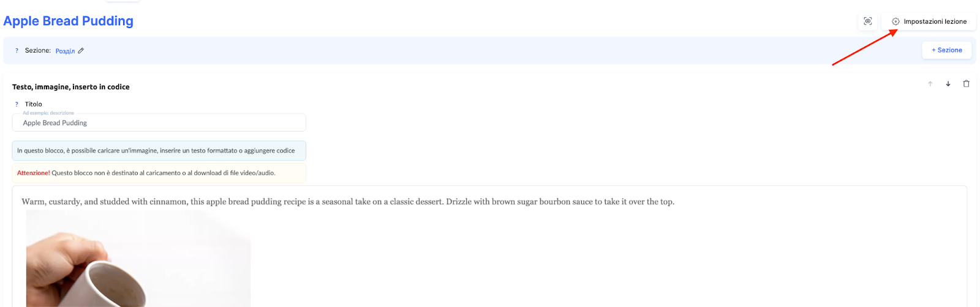Place the cursor in the recipe description paragraph
Screen dimensions: 980x307
pos(348,202)
